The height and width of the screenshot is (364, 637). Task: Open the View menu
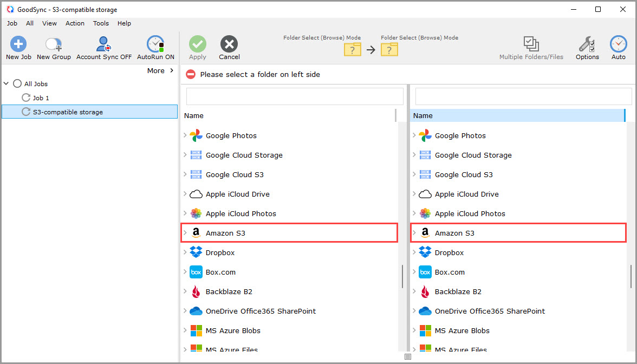[50, 23]
